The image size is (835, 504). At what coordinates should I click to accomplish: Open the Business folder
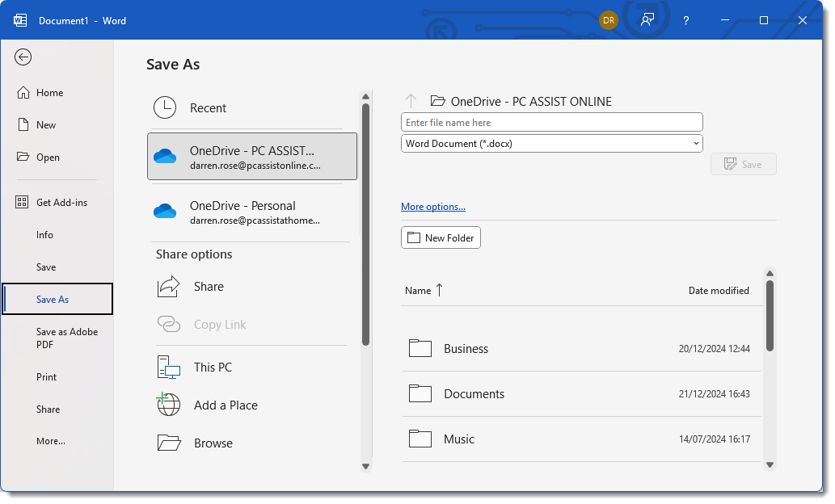(466, 349)
